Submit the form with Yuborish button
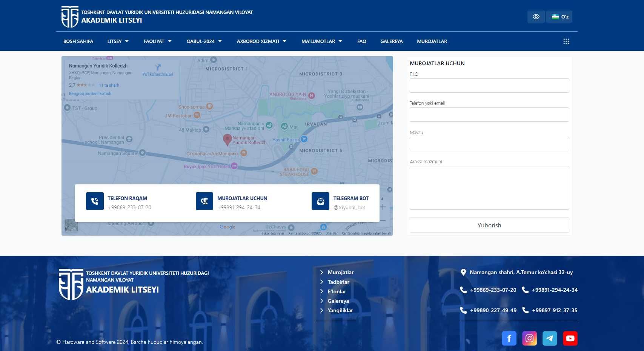This screenshot has height=351, width=644. pyautogui.click(x=489, y=225)
